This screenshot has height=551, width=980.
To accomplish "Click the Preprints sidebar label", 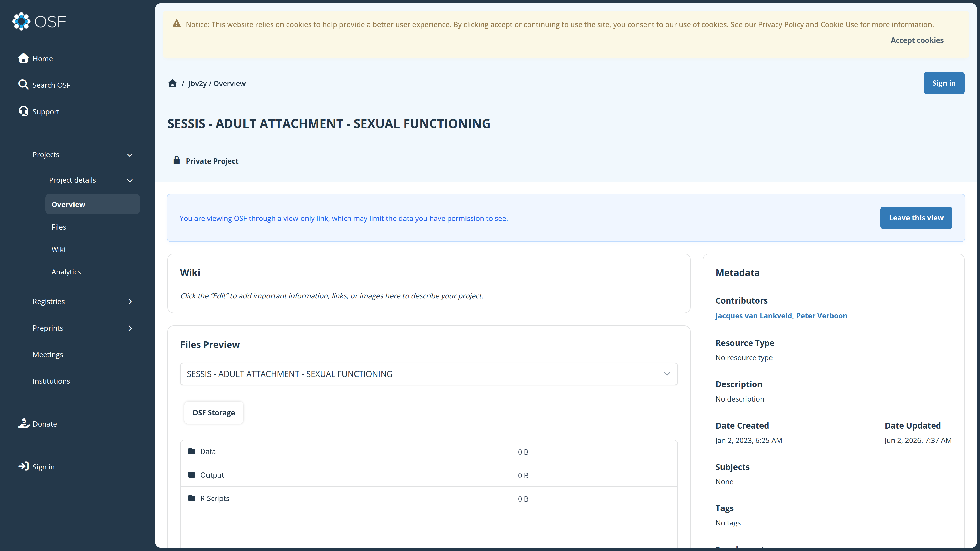I will point(48,328).
